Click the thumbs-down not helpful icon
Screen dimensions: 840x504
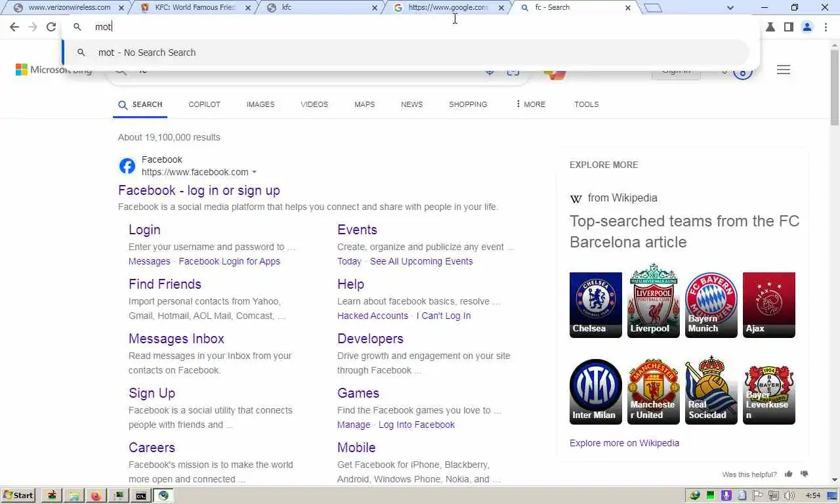click(x=805, y=474)
